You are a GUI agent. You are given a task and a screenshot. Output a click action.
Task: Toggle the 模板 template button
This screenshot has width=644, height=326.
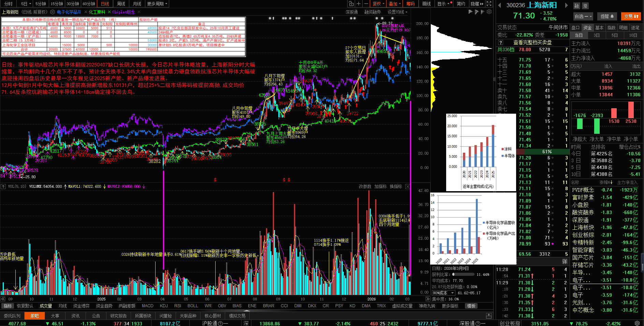[x=471, y=306]
